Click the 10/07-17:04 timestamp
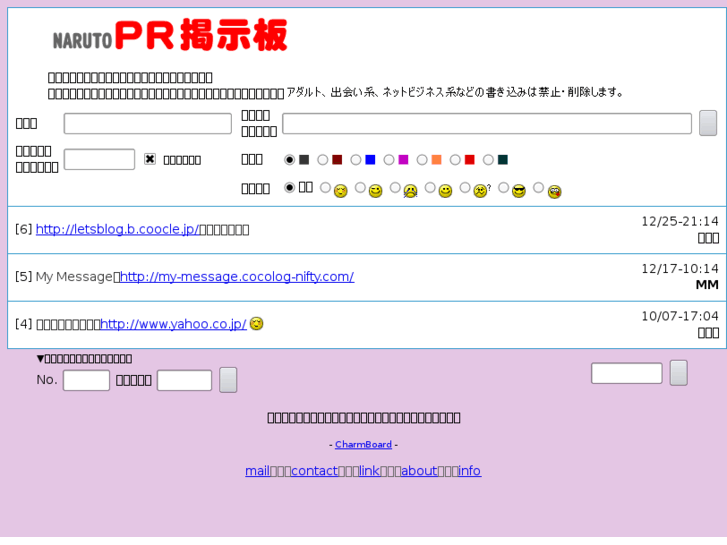The width and height of the screenshot is (727, 545). [x=680, y=316]
